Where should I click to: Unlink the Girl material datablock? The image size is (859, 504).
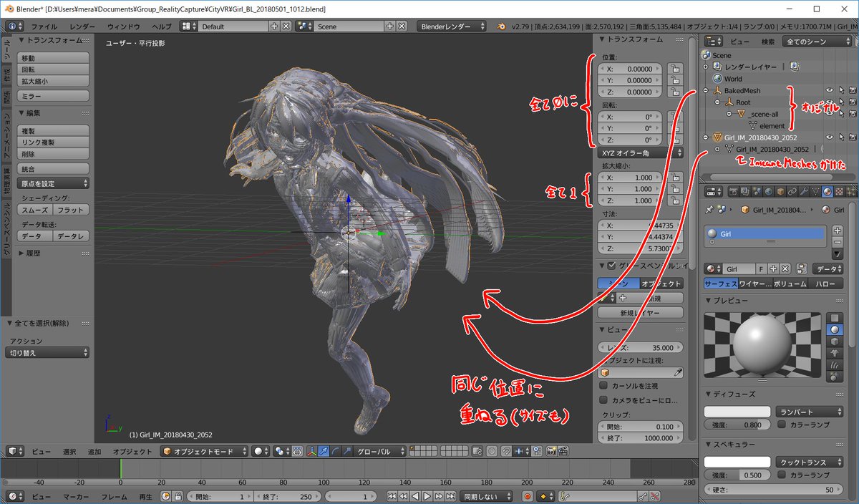pos(785,268)
